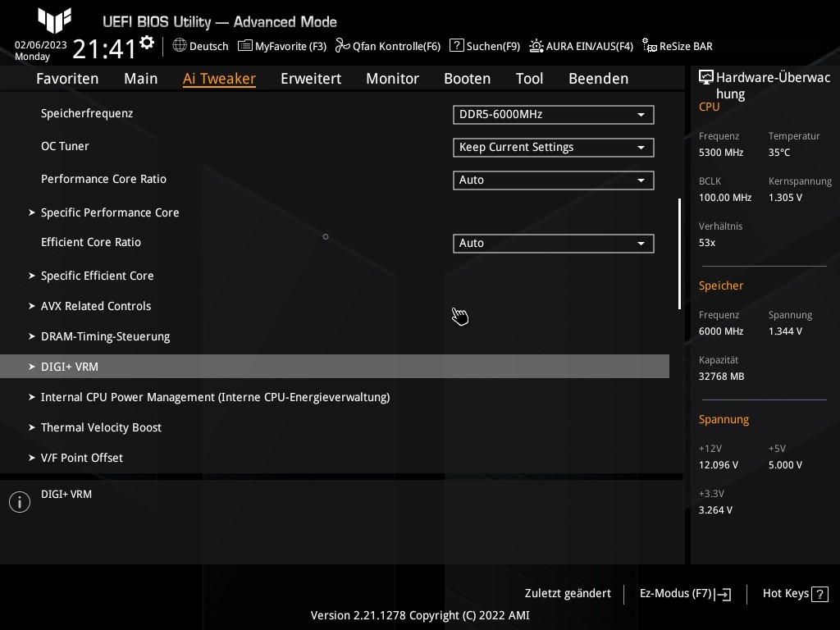Screen dimensions: 840x630
Task: Change language via Deutsch button
Action: click(200, 46)
